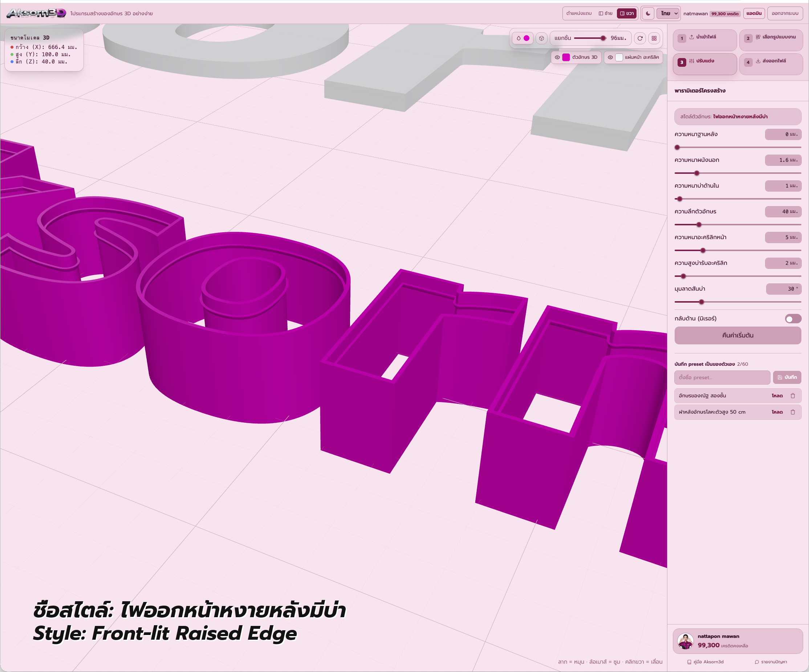Click the magenta ตัวอักษร 3D color swatch

click(x=566, y=57)
